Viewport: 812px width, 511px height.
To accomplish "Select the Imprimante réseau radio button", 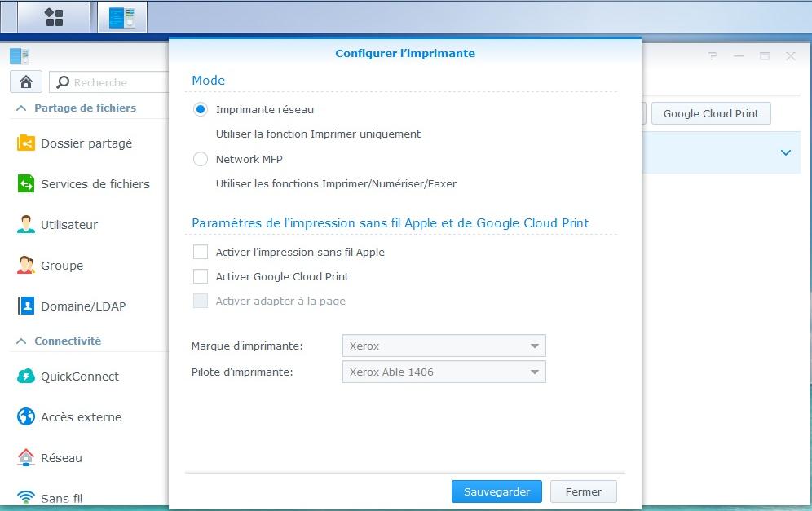I will [201, 109].
